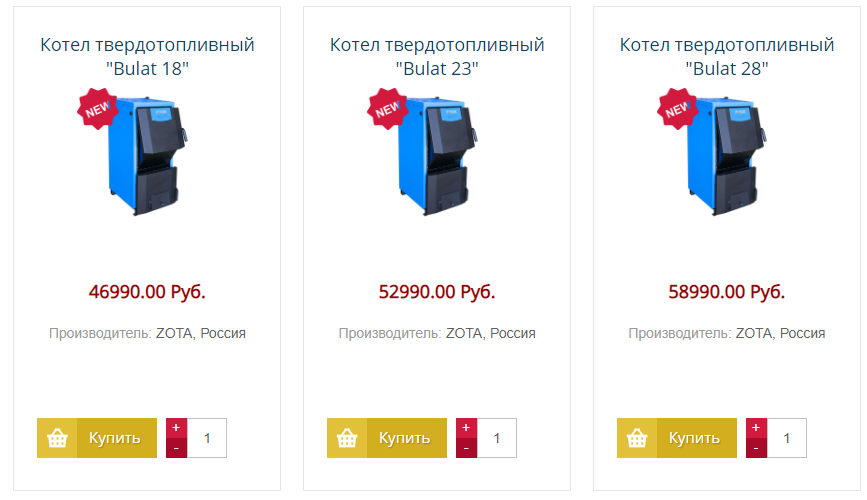
Task: Click basket icon for Bulat 28
Action: [x=637, y=438]
